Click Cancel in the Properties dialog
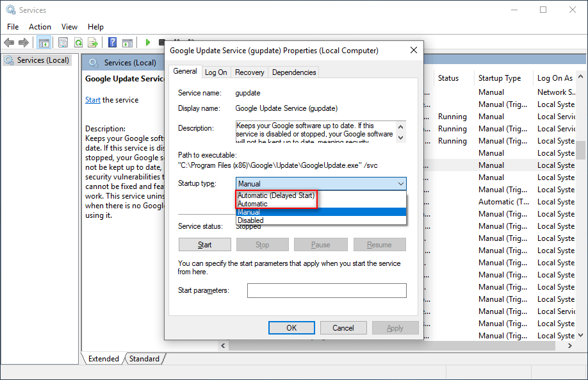This screenshot has height=380, width=588. click(343, 328)
